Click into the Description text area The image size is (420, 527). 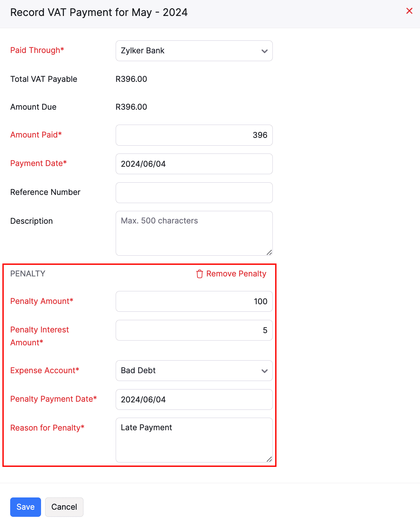pyautogui.click(x=194, y=233)
